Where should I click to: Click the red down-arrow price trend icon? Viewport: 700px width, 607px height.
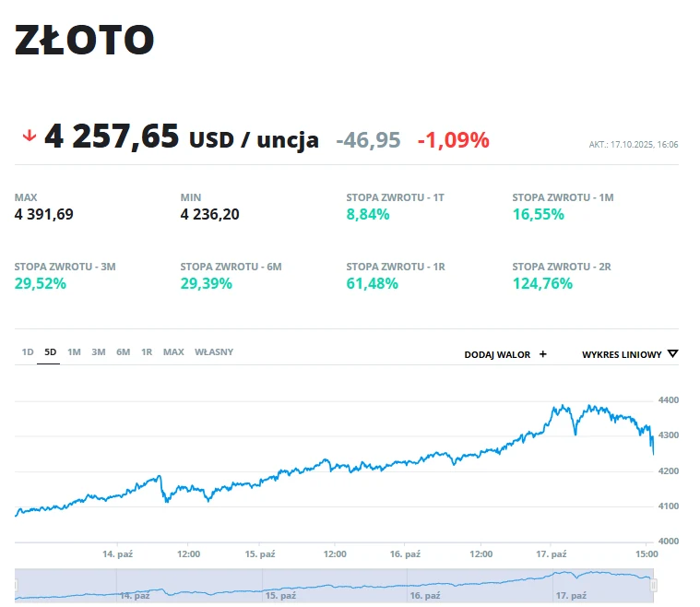coord(29,137)
